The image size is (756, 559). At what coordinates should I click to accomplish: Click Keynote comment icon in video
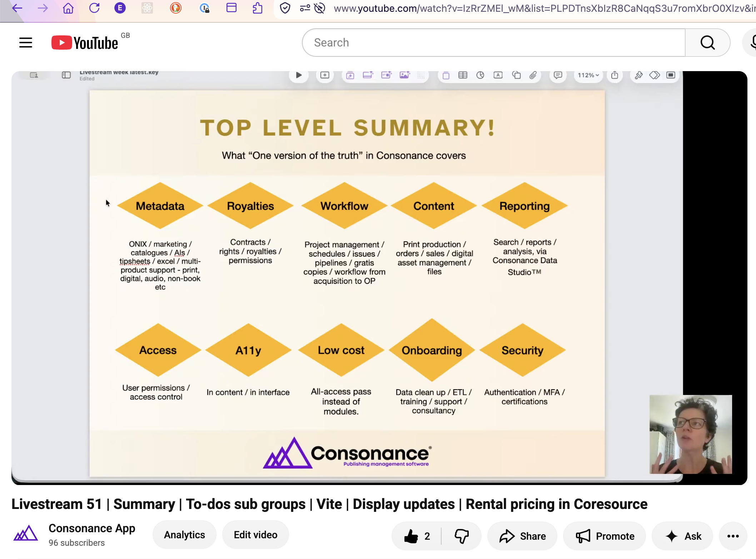[558, 75]
